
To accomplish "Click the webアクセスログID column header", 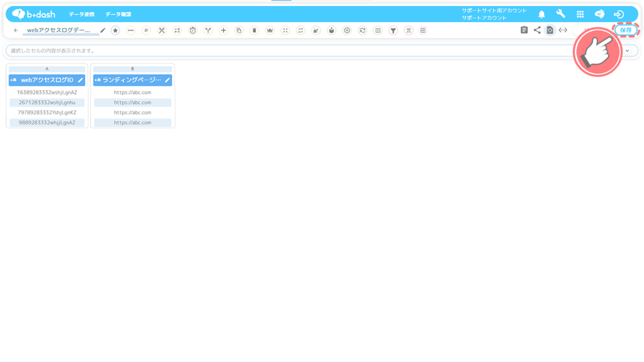I will [x=47, y=80].
